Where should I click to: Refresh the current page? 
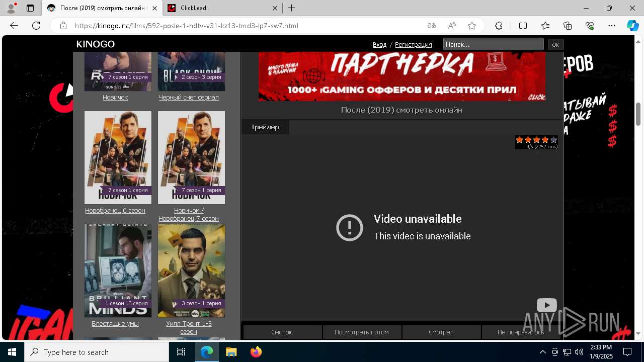[36, 26]
